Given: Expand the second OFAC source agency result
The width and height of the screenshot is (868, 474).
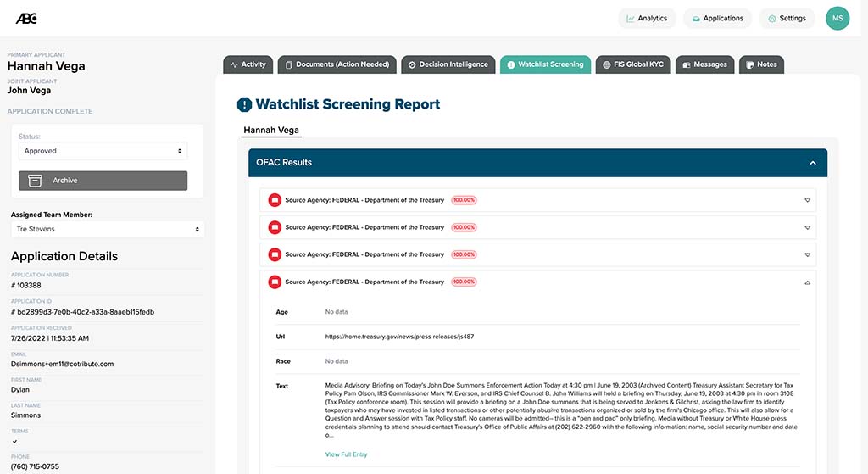Looking at the screenshot, I should 807,227.
